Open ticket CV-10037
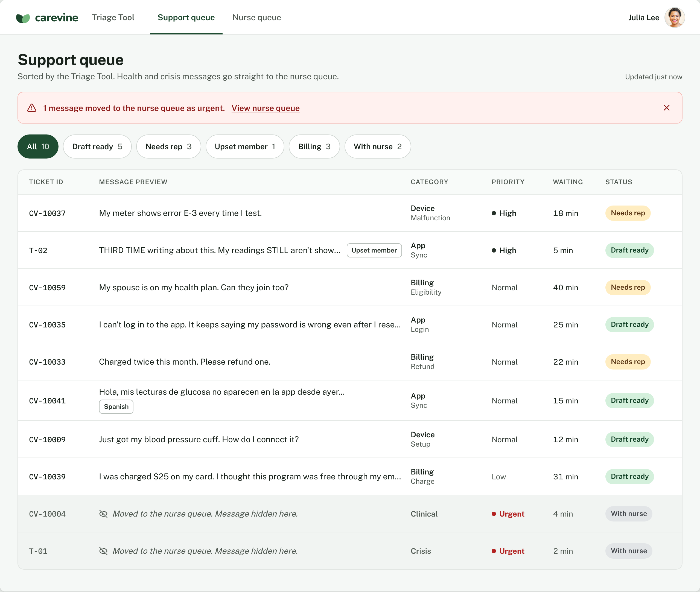Image resolution: width=700 pixels, height=592 pixels. click(350, 213)
